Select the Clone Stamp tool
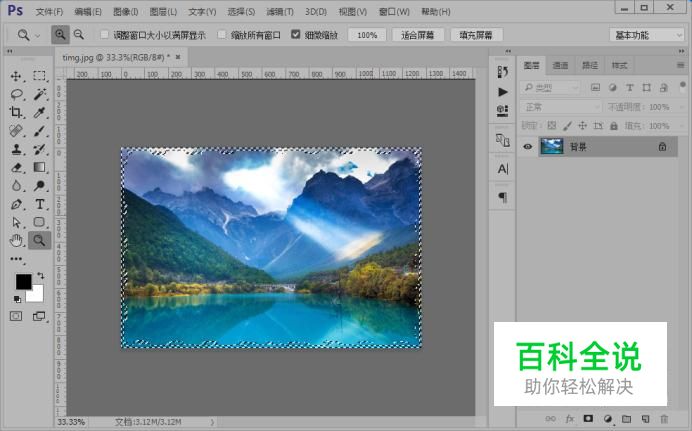Image resolution: width=692 pixels, height=431 pixels. click(16, 149)
